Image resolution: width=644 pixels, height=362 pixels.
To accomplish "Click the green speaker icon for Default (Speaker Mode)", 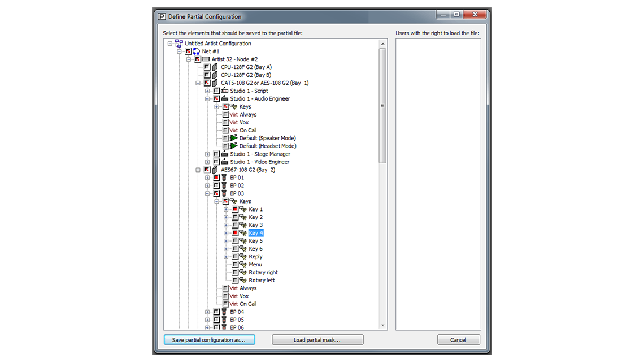I will (x=233, y=138).
